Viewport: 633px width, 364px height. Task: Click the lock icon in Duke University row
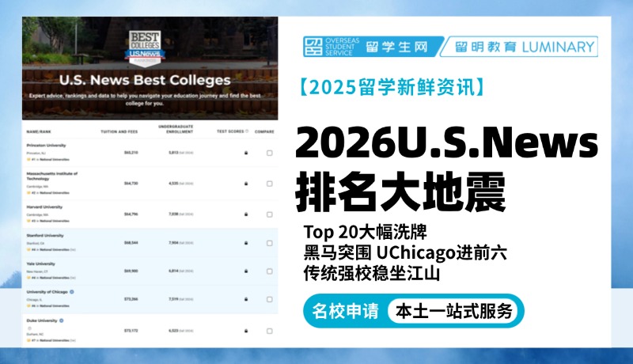click(246, 331)
